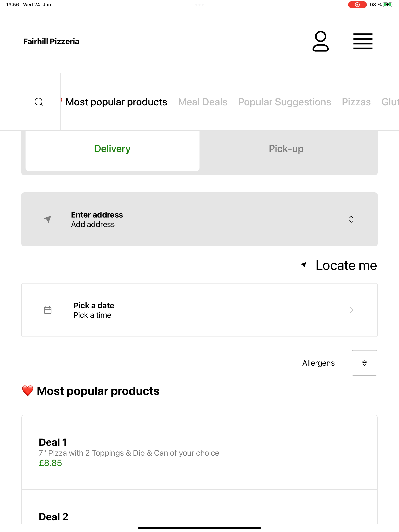Screen dimensions: 399x532
Task: Select the Pizzas category tab
Action: 356,102
